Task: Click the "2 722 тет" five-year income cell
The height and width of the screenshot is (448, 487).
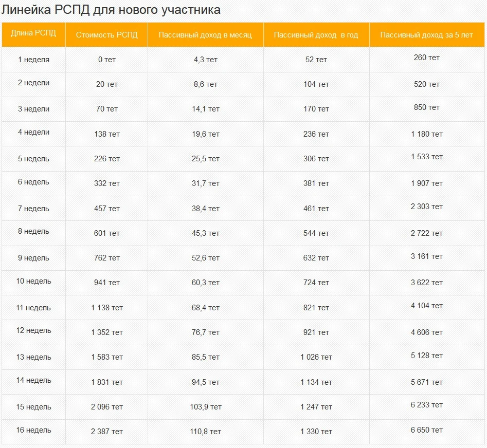Action: [426, 233]
